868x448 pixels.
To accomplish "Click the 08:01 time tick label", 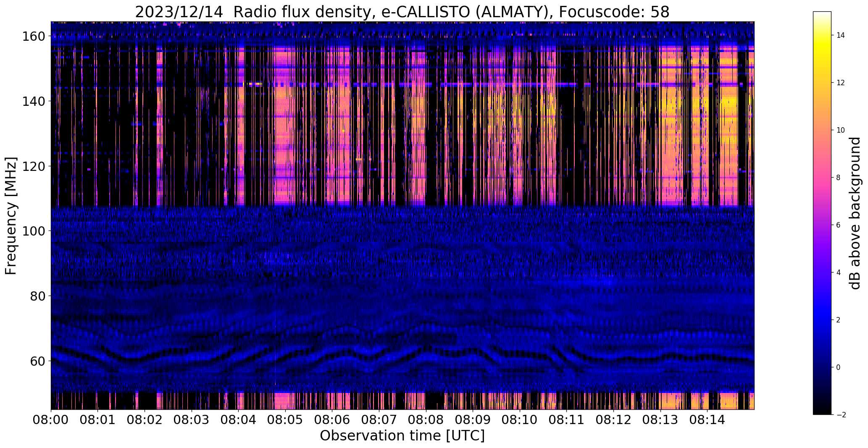I will pyautogui.click(x=98, y=419).
